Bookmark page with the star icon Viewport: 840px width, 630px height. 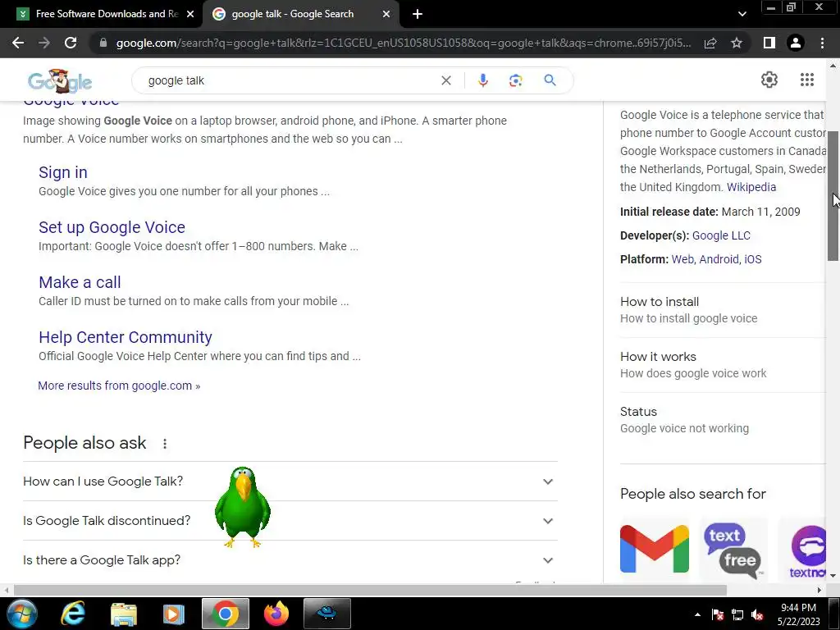pyautogui.click(x=737, y=43)
